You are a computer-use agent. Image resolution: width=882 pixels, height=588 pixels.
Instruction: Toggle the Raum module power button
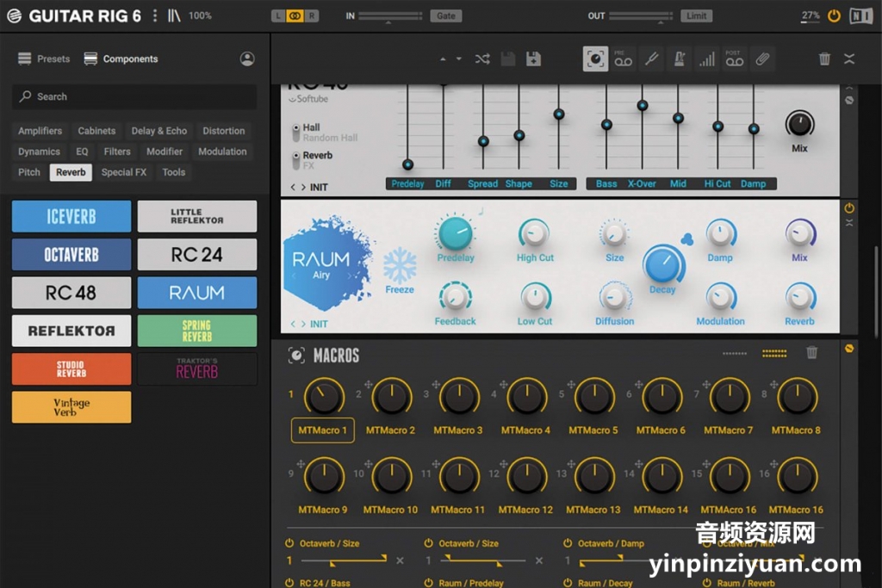(849, 208)
